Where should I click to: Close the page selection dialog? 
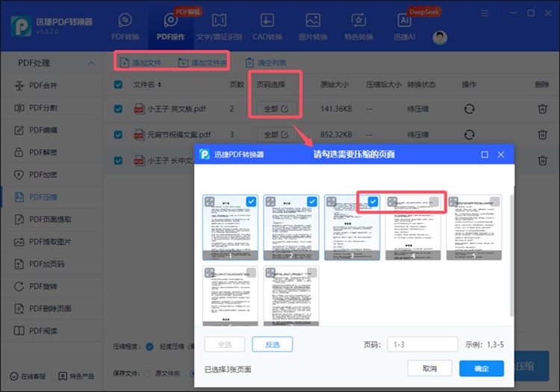click(501, 155)
